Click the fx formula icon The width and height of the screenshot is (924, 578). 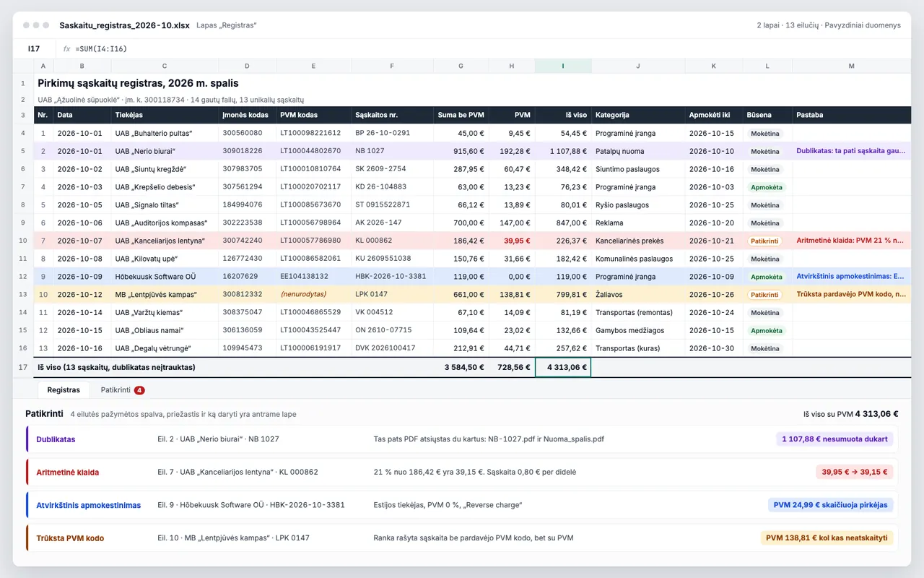pos(66,49)
